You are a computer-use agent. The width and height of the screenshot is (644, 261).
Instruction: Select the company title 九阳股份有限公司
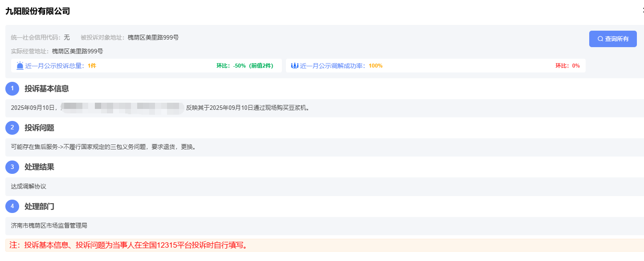click(37, 12)
